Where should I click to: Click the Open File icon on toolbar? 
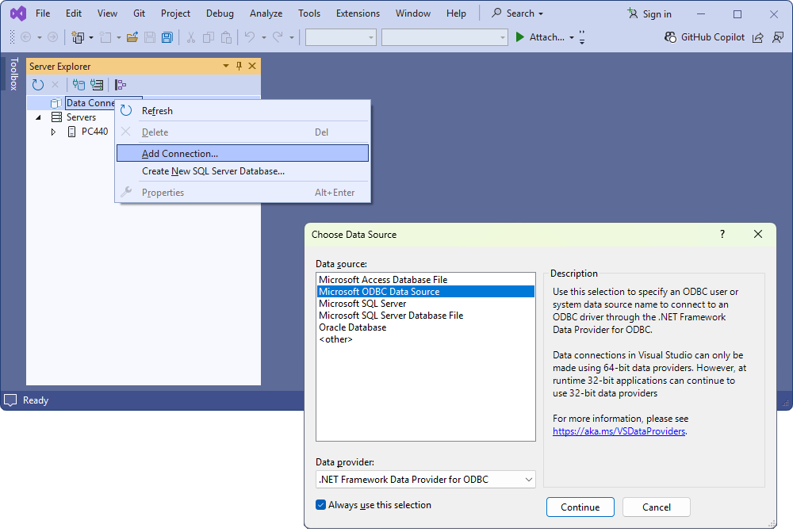click(132, 37)
